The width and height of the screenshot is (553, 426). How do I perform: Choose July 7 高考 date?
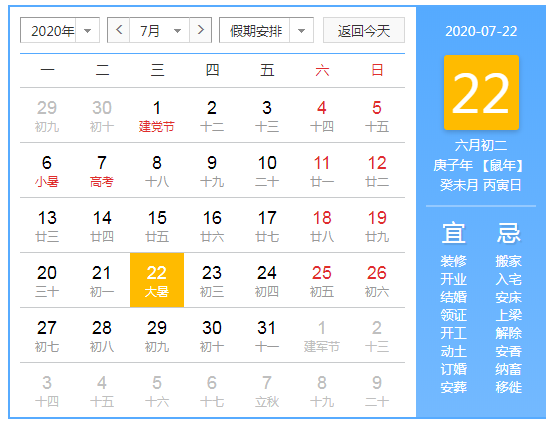coord(102,171)
